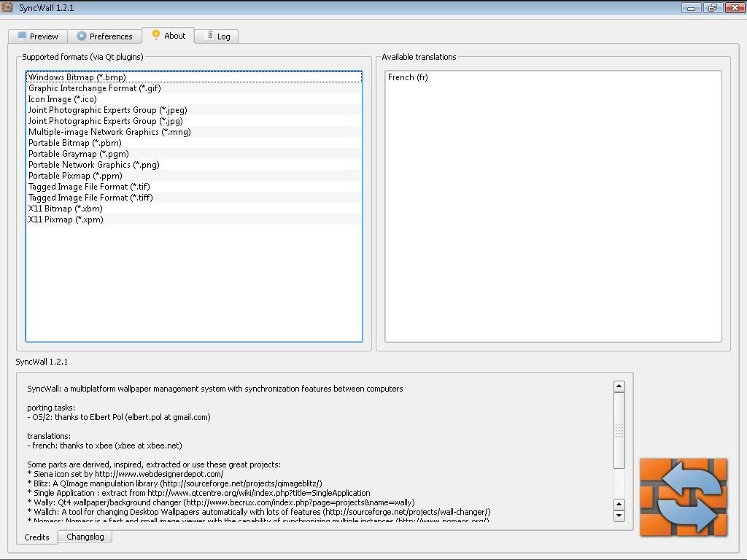Select Joint Photographic Experts Group (*.jpeg)
This screenshot has width=747, height=560.
pos(194,110)
